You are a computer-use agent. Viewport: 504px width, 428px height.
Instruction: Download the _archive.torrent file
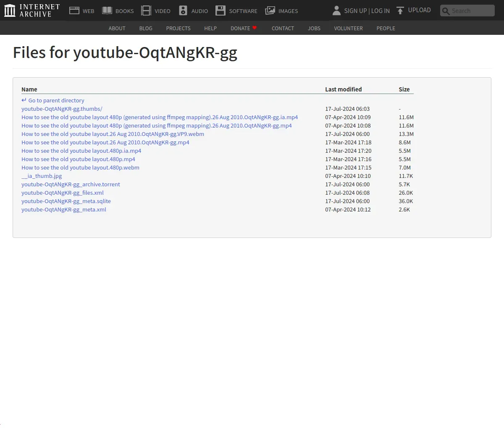[x=71, y=184]
